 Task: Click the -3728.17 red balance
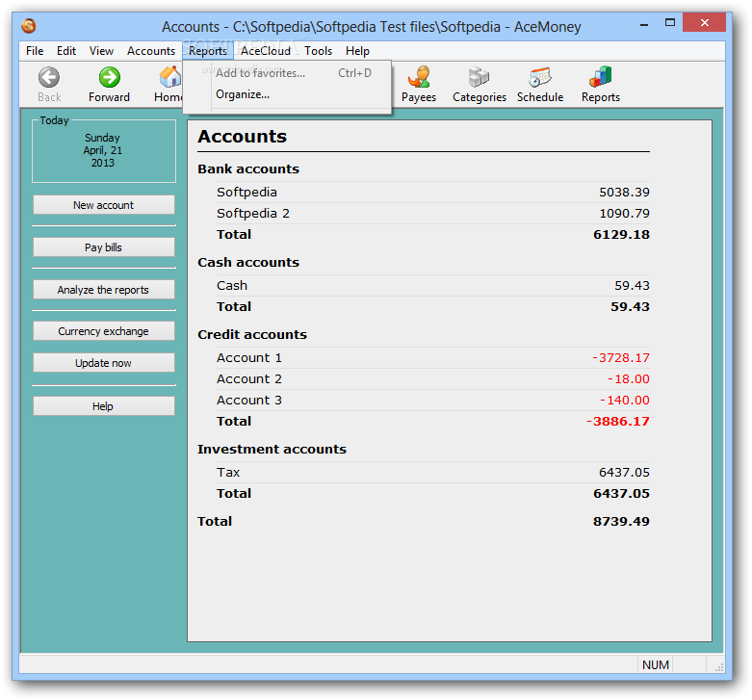click(x=621, y=357)
